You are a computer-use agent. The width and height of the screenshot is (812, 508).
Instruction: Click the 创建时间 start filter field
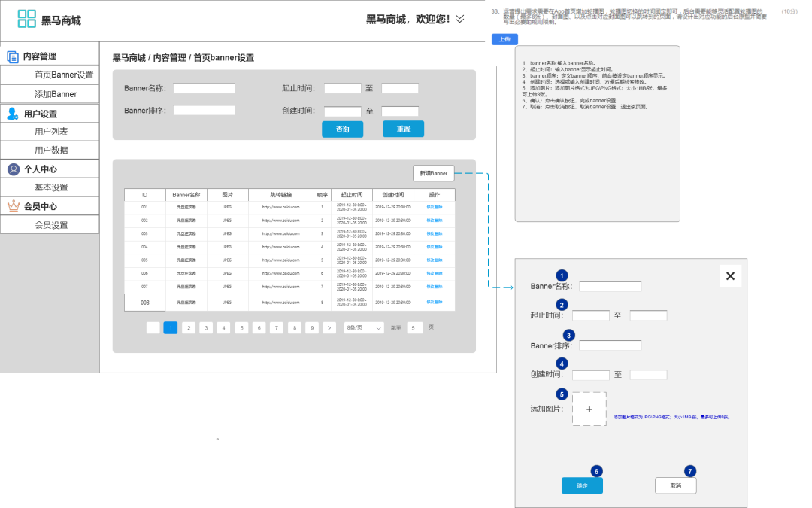[x=343, y=111]
